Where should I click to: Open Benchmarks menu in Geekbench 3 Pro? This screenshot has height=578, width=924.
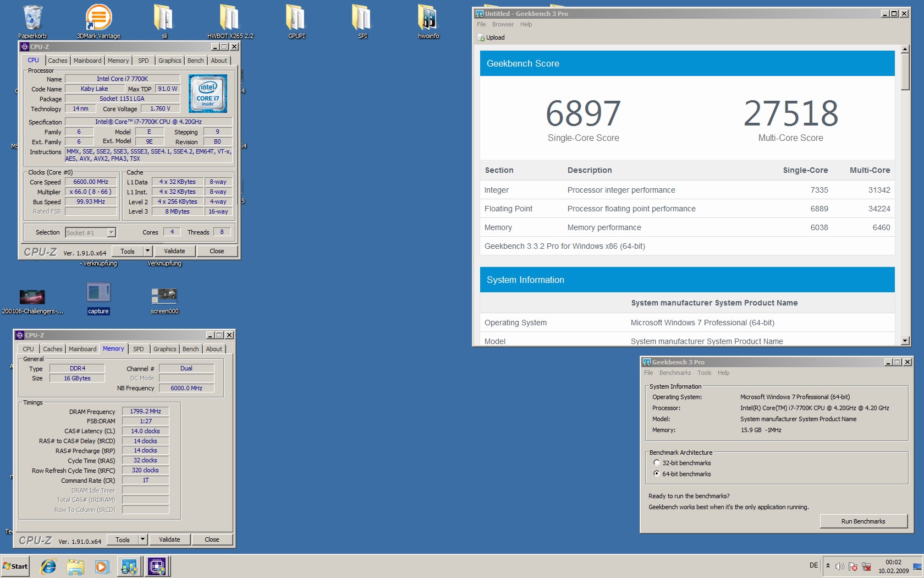[x=675, y=373]
